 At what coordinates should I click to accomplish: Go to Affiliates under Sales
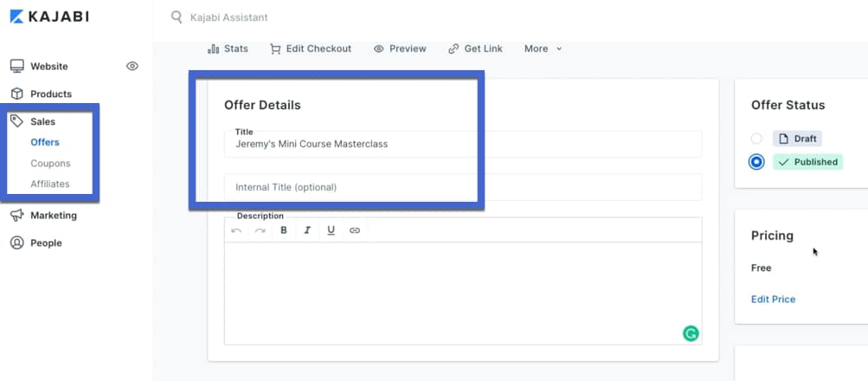point(50,184)
